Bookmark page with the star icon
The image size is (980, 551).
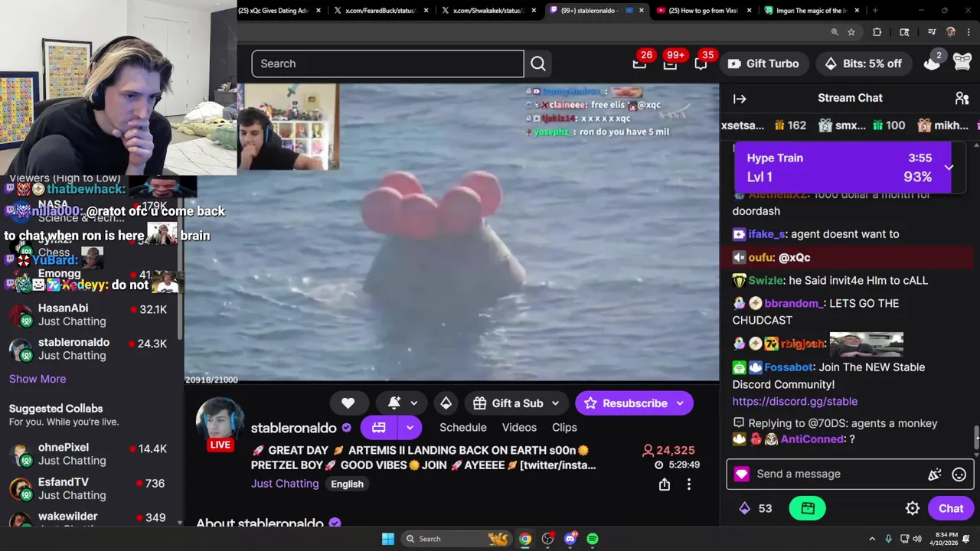coord(851,32)
